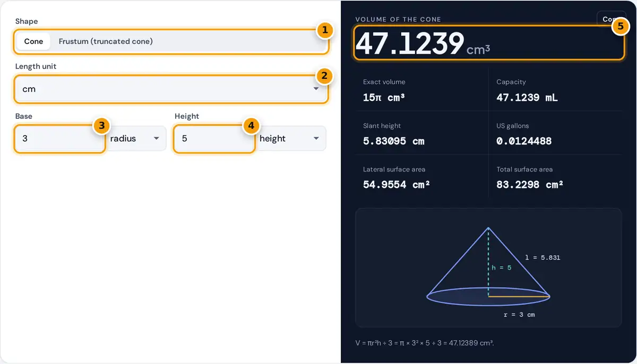Click the h = 5 diagram label
This screenshot has height=364, width=637.
501,267
